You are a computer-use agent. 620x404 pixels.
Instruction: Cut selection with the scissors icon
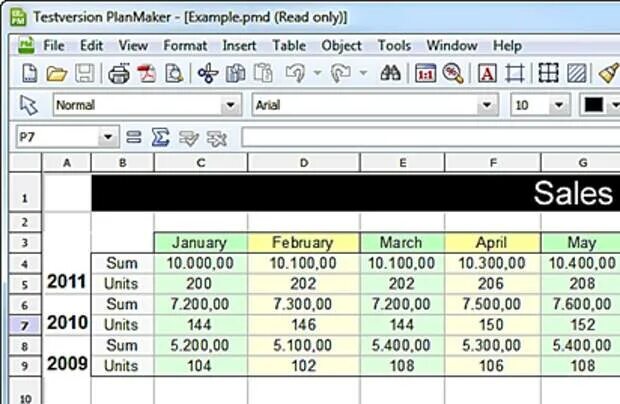coord(208,74)
